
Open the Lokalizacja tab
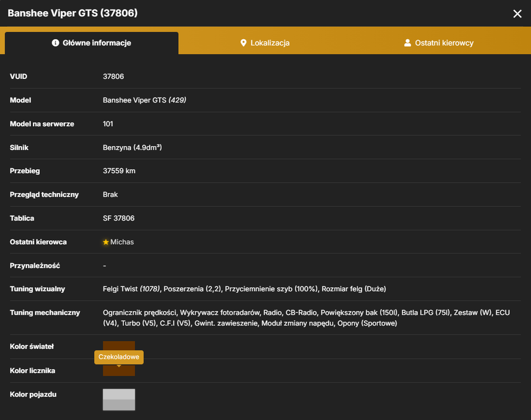pyautogui.click(x=265, y=43)
